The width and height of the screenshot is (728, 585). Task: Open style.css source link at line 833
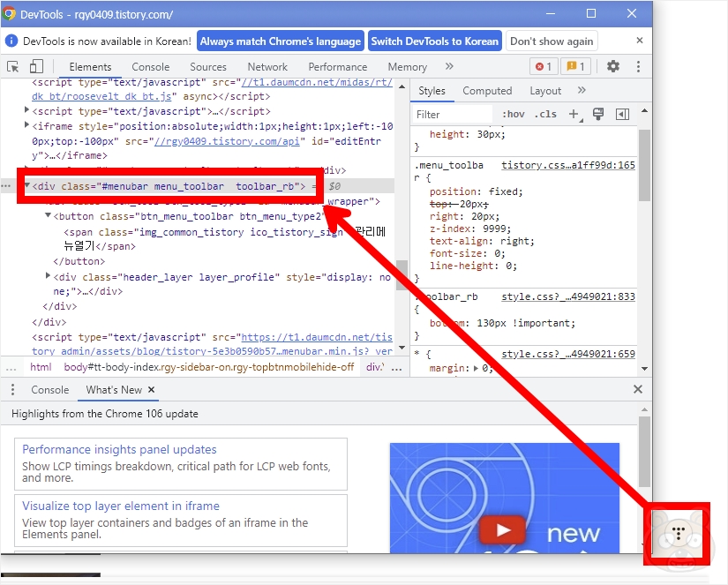(x=567, y=296)
